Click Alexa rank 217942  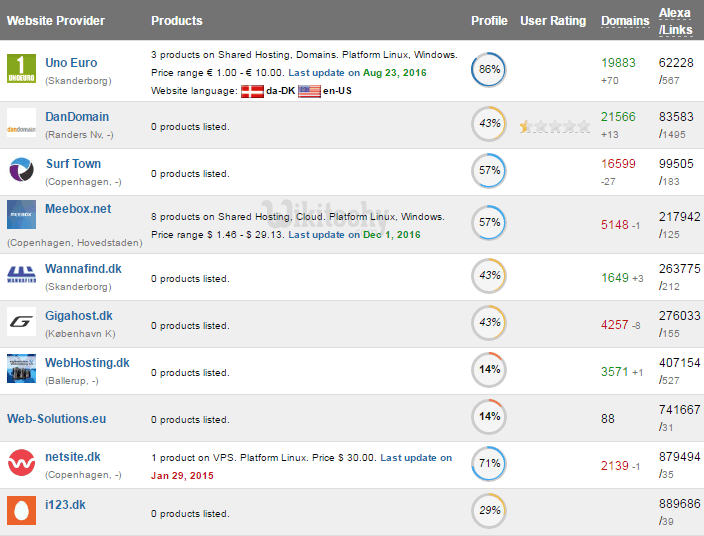click(x=679, y=217)
